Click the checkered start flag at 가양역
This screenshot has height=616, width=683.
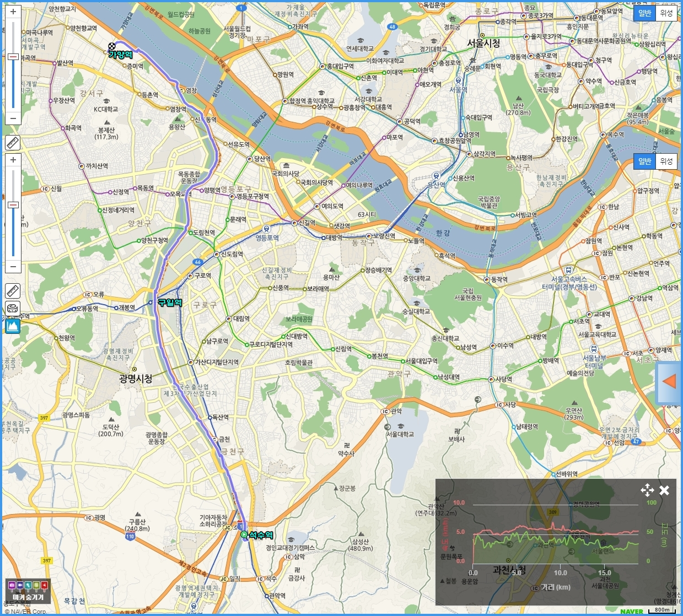(x=112, y=47)
